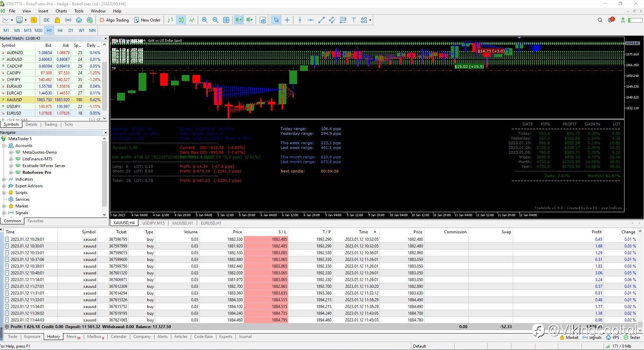Viewport: 644px width, 350px height.
Task: Open the Market button at bottom right
Action: pyautogui.click(x=569, y=337)
